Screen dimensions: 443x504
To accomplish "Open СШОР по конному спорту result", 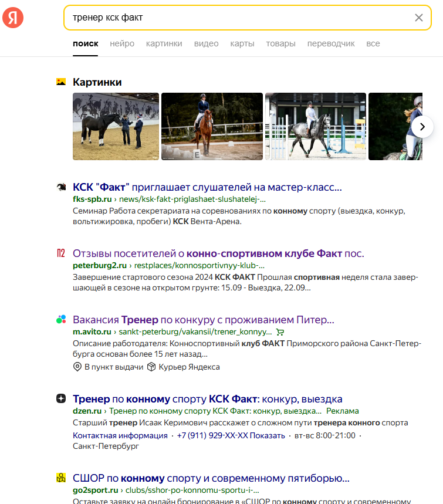I will pos(211,478).
